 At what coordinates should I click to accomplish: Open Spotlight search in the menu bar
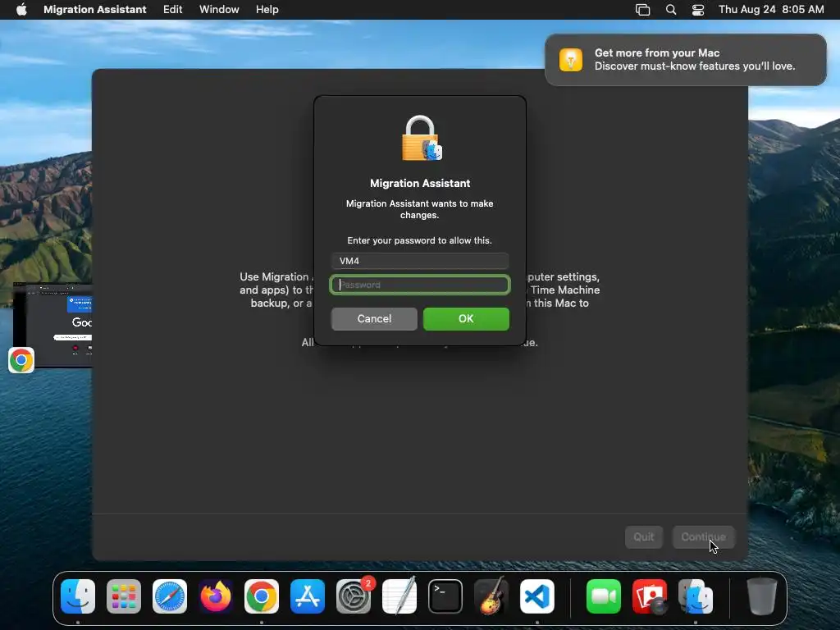671,9
